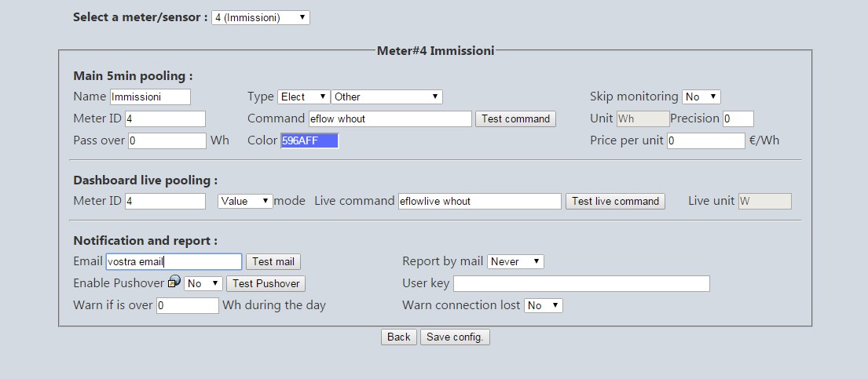Image resolution: width=868 pixels, height=379 pixels.
Task: Save settings with Save config. button
Action: click(455, 337)
